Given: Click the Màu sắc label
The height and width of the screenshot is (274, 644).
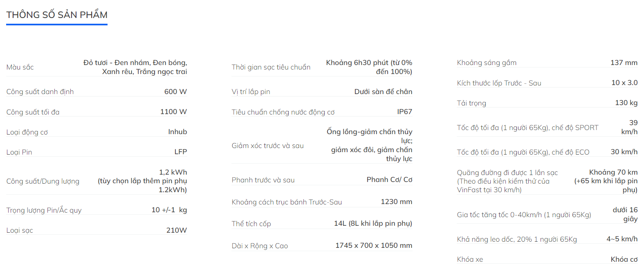Looking at the screenshot, I should click(20, 67).
